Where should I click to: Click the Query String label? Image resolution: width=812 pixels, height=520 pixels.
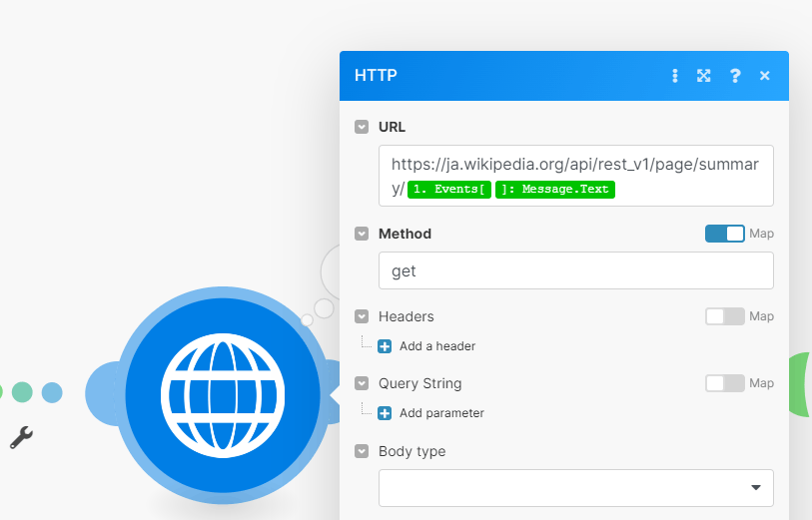419,383
